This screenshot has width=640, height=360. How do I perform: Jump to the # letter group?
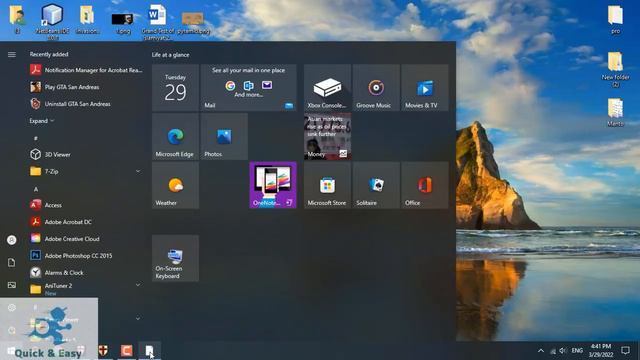click(36, 138)
